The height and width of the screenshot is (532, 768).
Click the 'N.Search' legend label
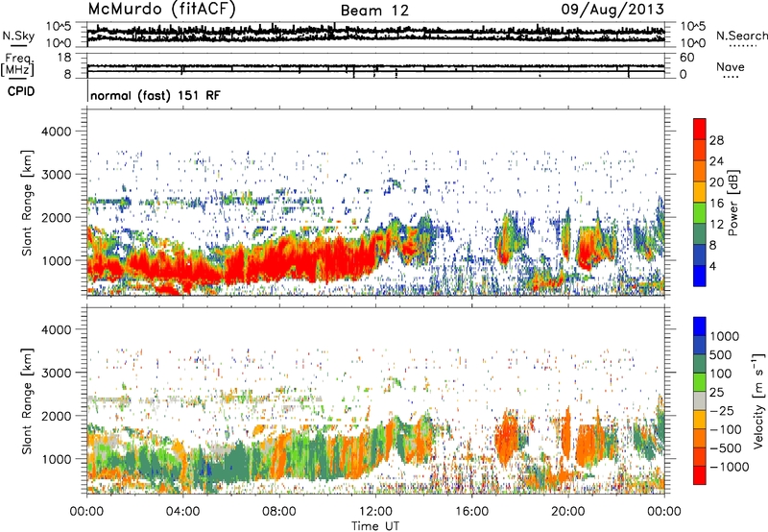coord(741,36)
